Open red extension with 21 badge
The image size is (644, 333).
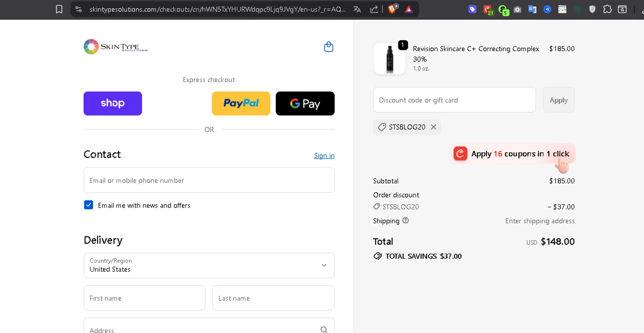(x=488, y=9)
